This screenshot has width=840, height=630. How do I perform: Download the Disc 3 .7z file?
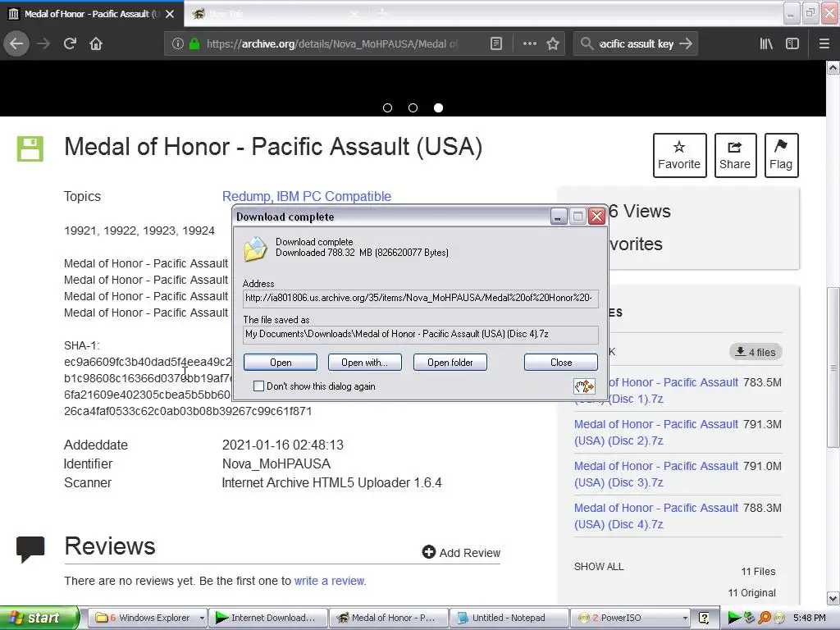[x=656, y=474]
